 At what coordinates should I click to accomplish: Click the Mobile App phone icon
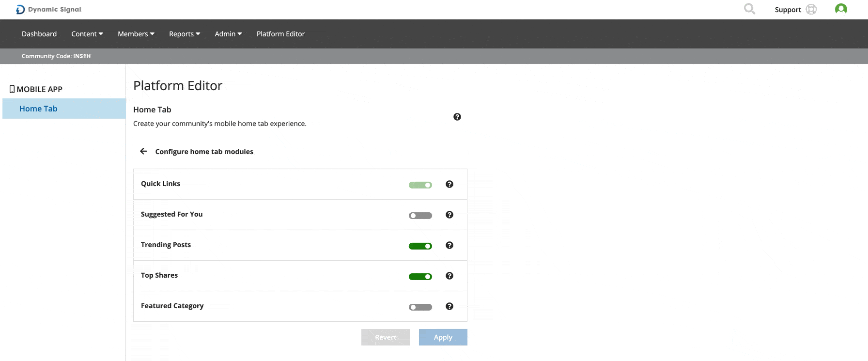[x=12, y=89]
